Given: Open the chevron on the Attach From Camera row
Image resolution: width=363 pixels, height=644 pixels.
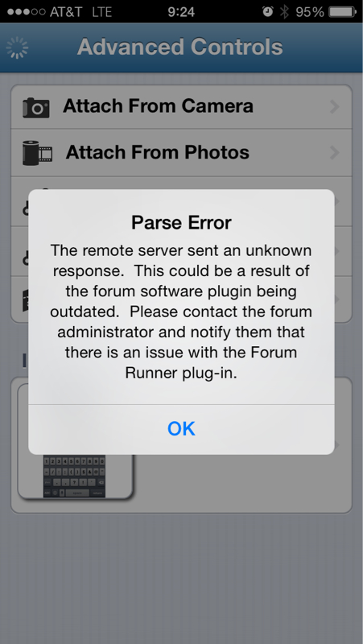Looking at the screenshot, I should click(335, 107).
